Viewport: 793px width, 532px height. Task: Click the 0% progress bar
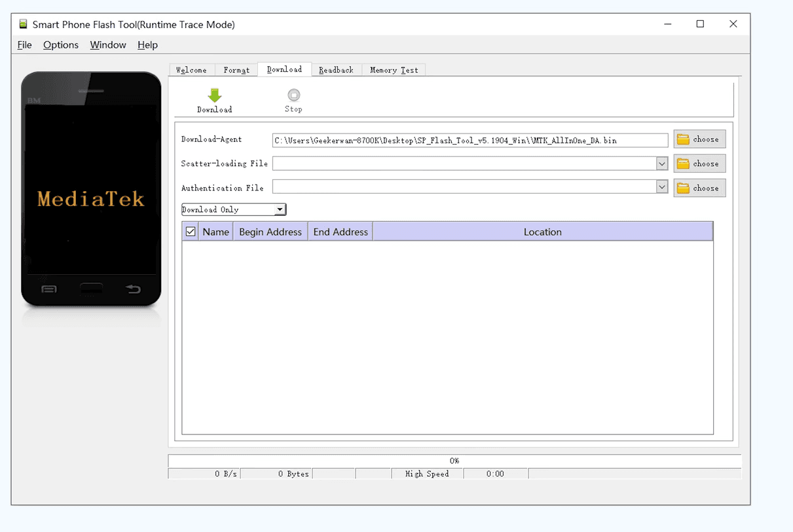(x=454, y=461)
